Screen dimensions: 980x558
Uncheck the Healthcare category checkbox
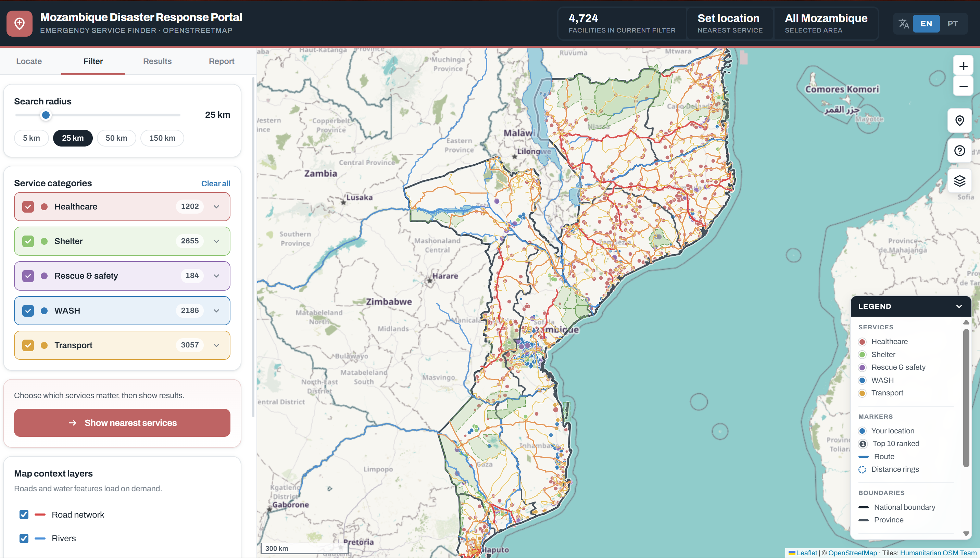(28, 206)
